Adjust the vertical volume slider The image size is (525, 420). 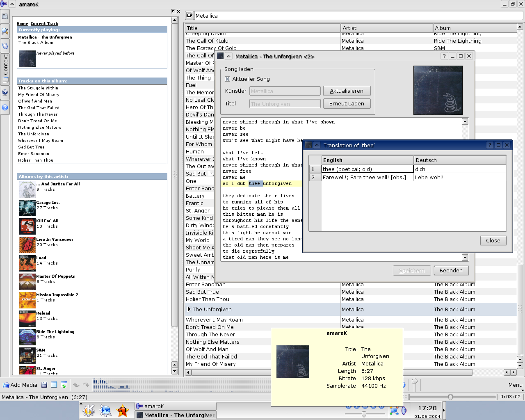(415, 385)
